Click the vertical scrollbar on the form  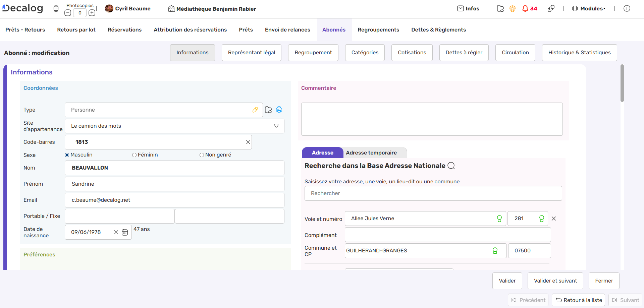622,84
